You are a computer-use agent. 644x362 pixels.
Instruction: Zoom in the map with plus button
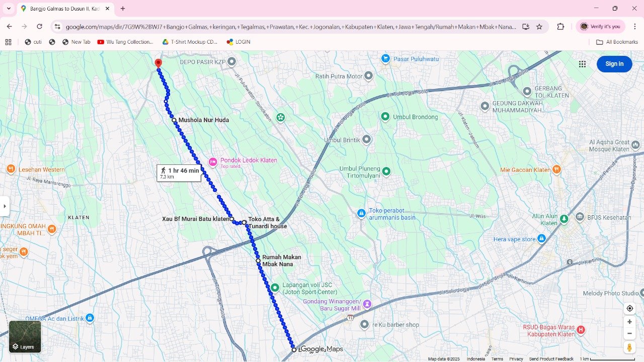tap(629, 322)
